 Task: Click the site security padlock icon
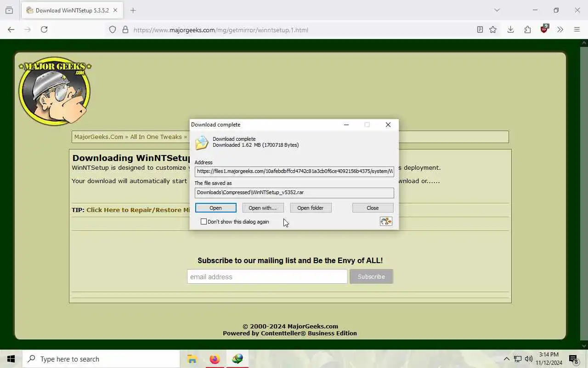[x=125, y=30]
